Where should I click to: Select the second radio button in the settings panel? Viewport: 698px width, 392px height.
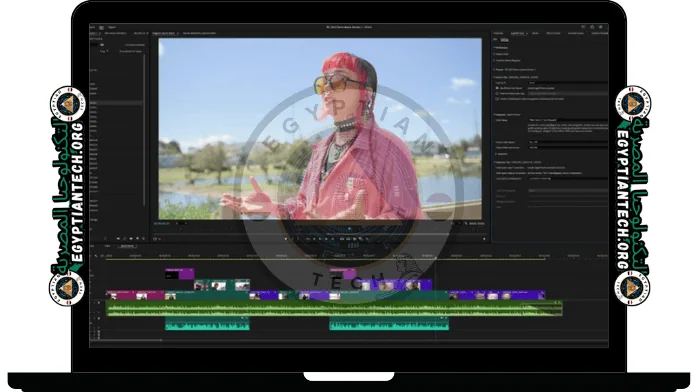click(x=497, y=93)
